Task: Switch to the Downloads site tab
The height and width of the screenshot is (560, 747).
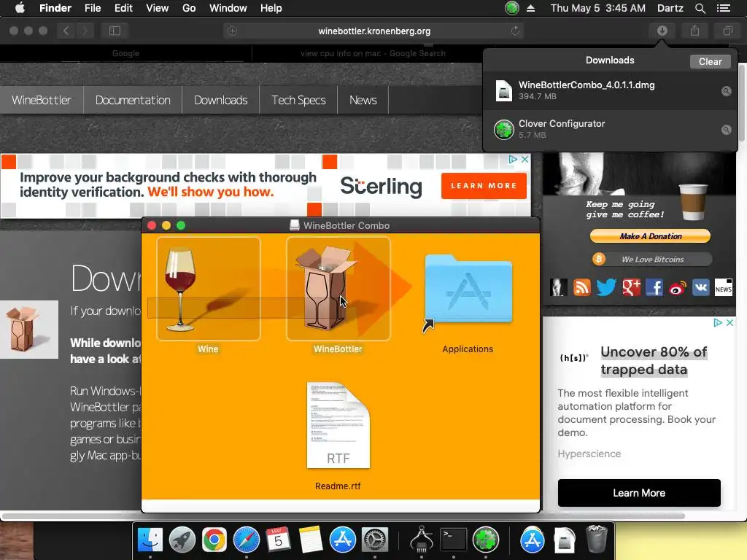Action: coord(220,100)
